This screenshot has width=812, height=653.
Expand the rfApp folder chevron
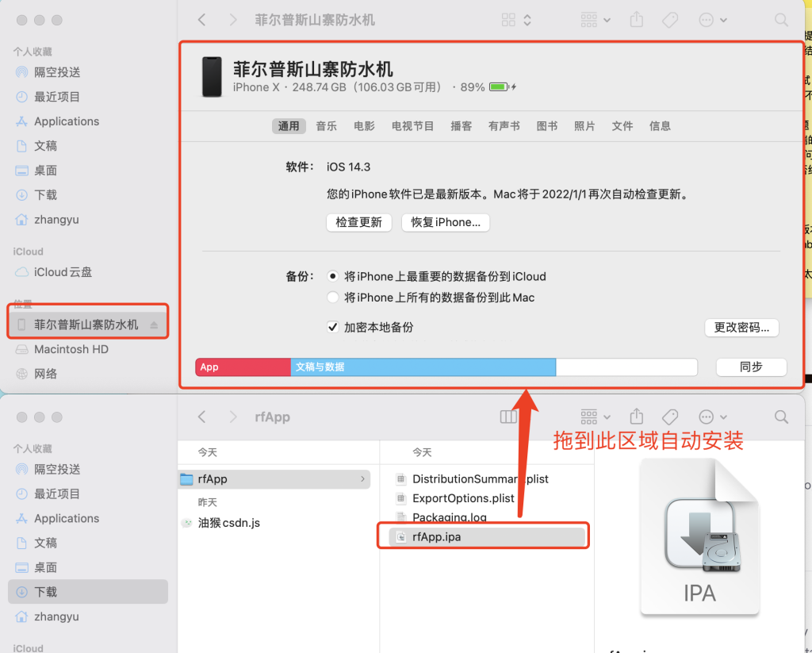point(363,479)
